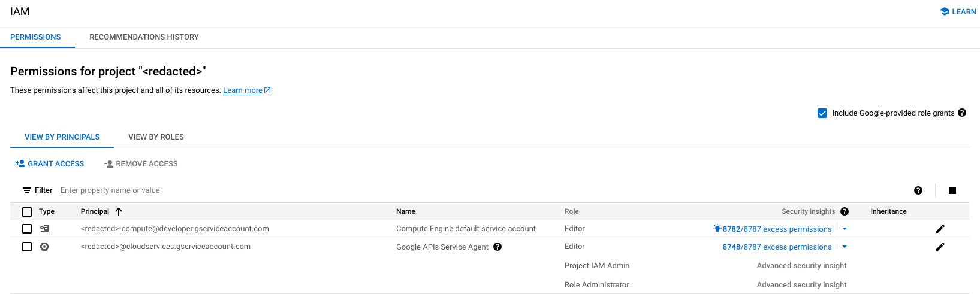Click help icon beside Google APIs Service Agent

tap(497, 247)
